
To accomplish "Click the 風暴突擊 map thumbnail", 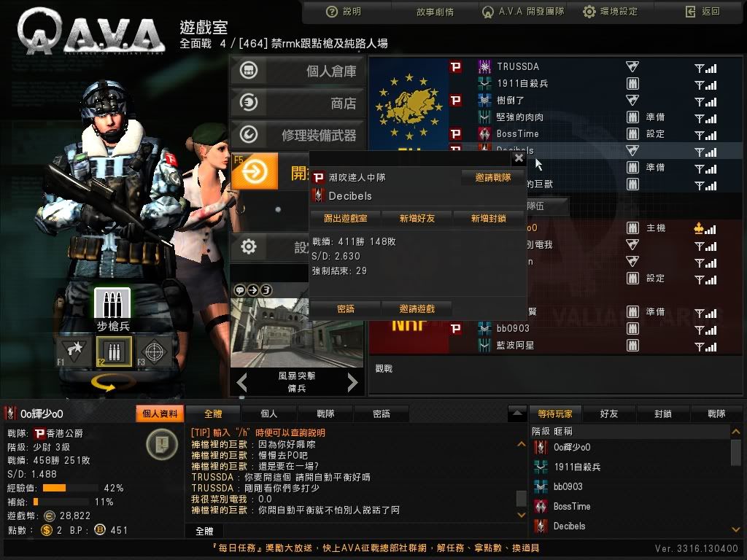I will pos(298,332).
